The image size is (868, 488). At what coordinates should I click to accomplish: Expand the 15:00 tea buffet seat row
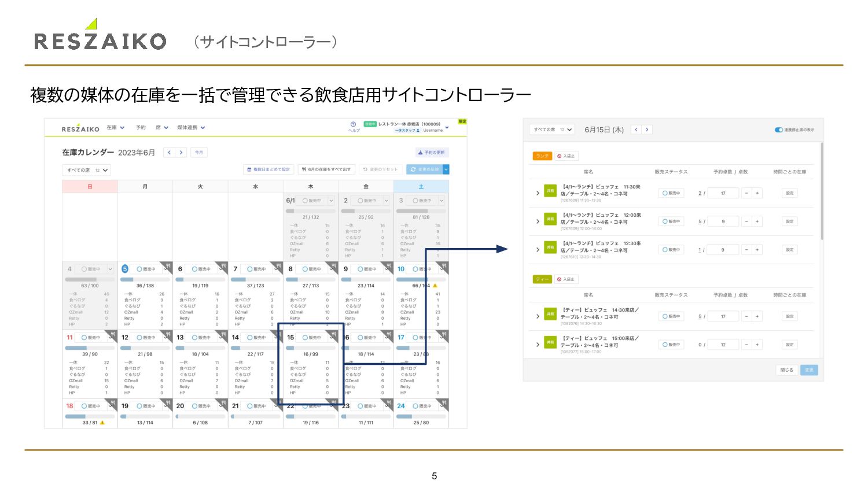538,345
